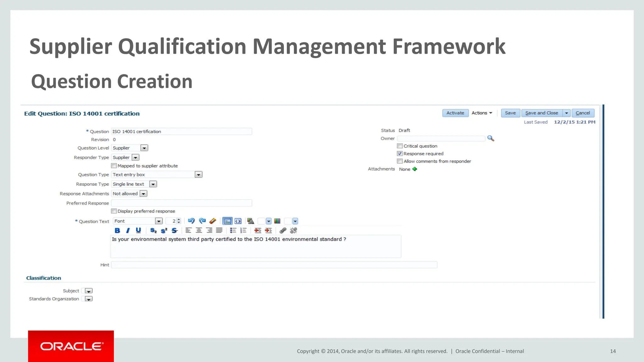
Task: Click the outdent icon
Action: (x=258, y=230)
